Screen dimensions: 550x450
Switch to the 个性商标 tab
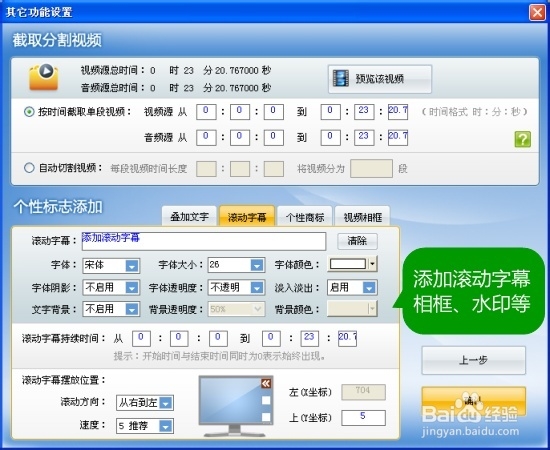click(304, 216)
